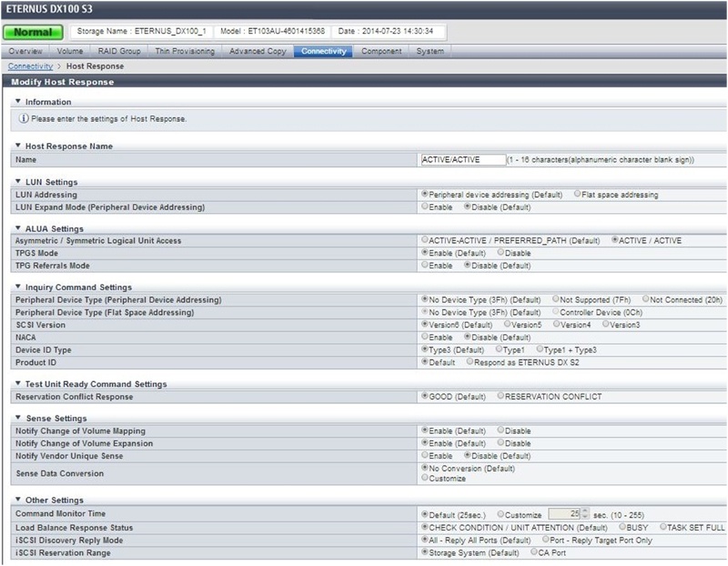Click the Normal status indicator
The image size is (728, 566).
(33, 32)
